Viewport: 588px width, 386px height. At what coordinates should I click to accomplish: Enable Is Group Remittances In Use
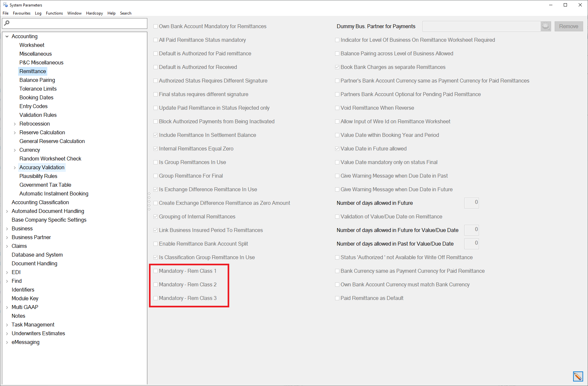coord(156,162)
